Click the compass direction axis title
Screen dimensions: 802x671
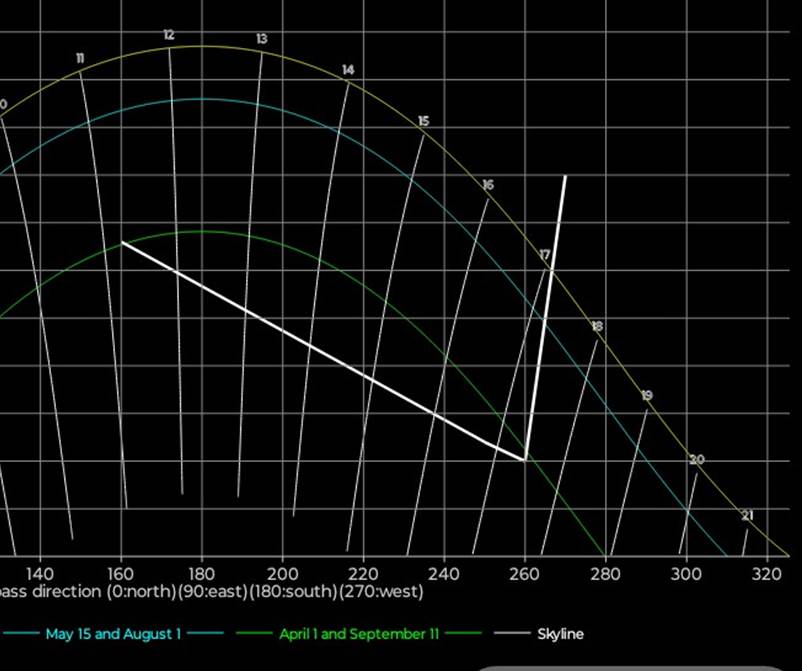pos(212,591)
